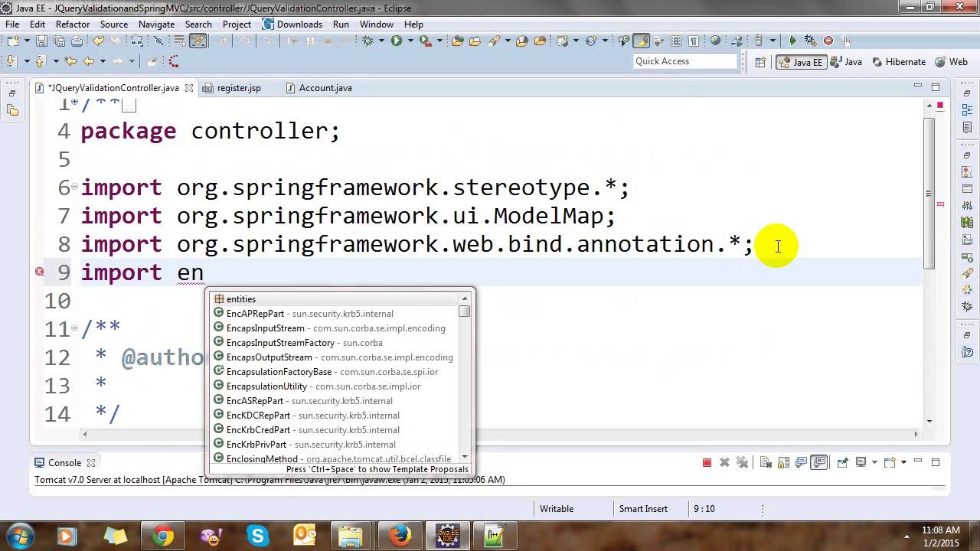Start the Debug bug icon
Image resolution: width=980 pixels, height=551 pixels.
tap(367, 41)
